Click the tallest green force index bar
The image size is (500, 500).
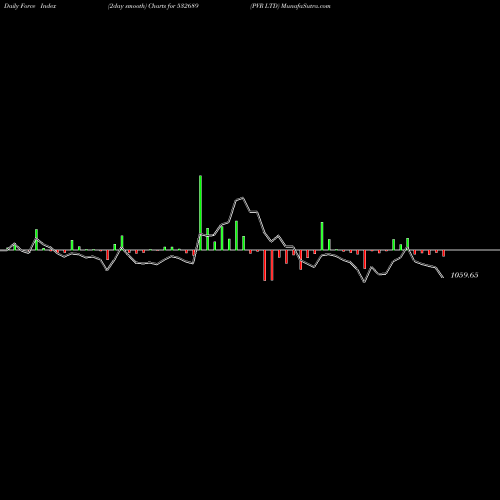[x=200, y=213]
